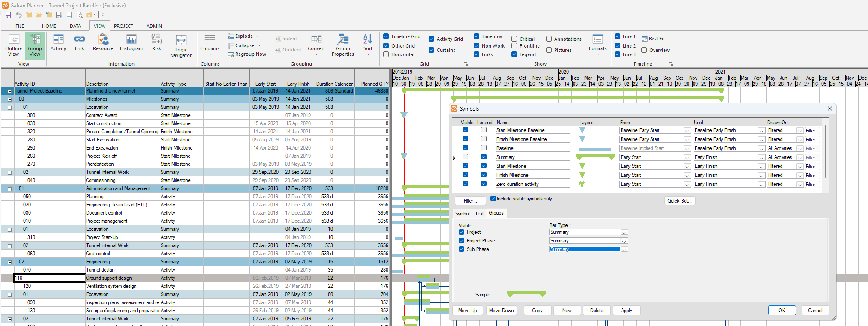
Task: Click the New symbol button
Action: click(x=567, y=311)
